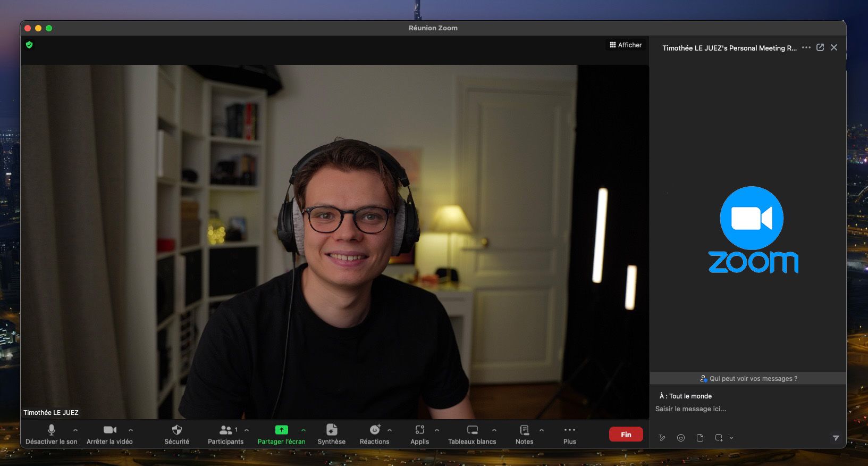868x466 pixels.
Task: Open Tableaux blancs whiteboards
Action: (472, 434)
